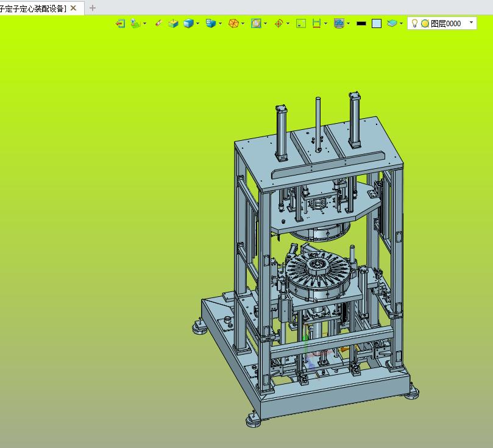Expand the orange mesh display dropdown
The width and height of the screenshot is (493, 448).
(x=243, y=24)
